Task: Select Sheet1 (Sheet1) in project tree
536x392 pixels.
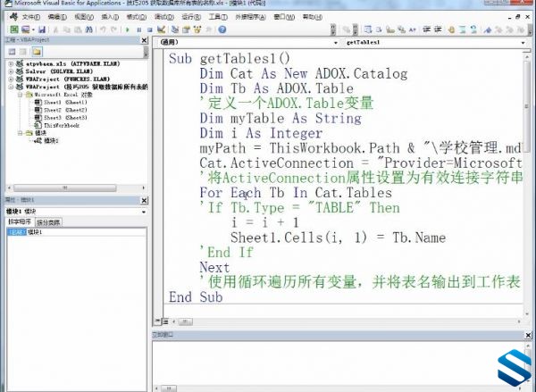Action: pyautogui.click(x=65, y=102)
